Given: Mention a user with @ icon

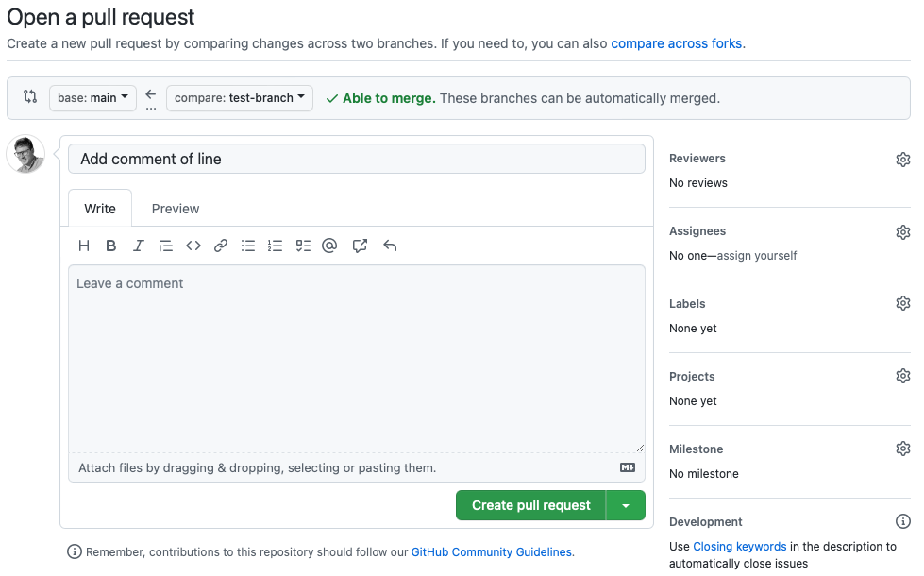Looking at the screenshot, I should pyautogui.click(x=329, y=246).
